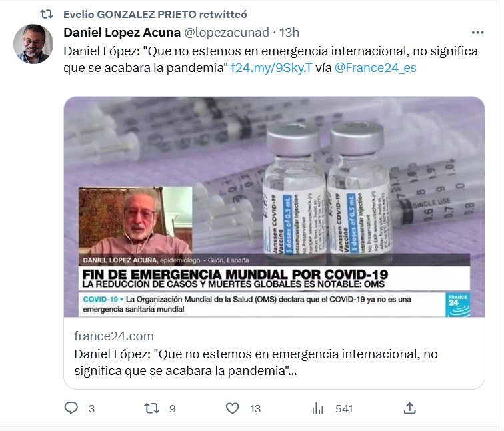Click the reply speech bubble icon

[x=71, y=408]
